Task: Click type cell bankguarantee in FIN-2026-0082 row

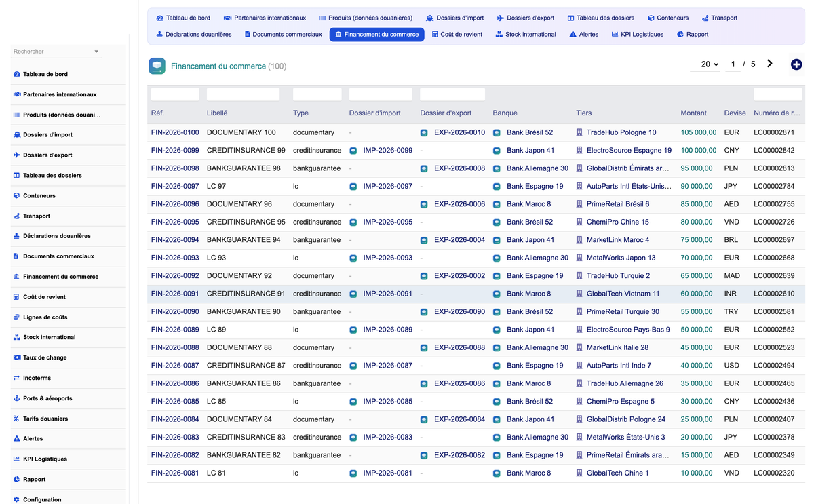Action: (317, 455)
